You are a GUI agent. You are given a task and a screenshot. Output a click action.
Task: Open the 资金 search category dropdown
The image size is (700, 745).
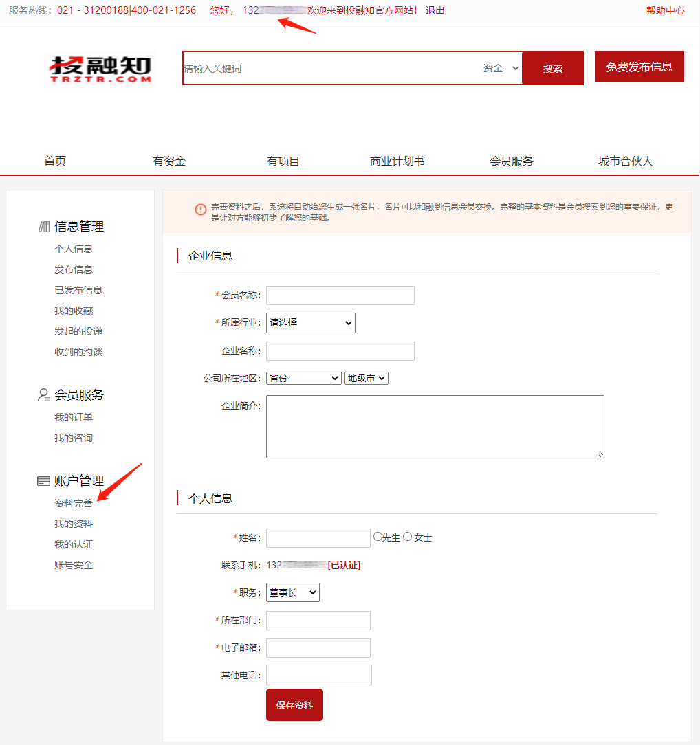[500, 68]
